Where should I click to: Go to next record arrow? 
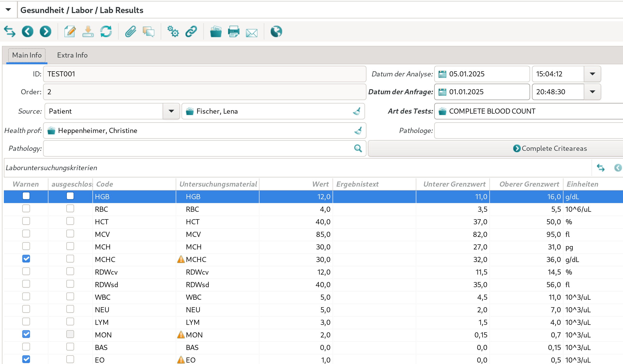[x=46, y=32]
